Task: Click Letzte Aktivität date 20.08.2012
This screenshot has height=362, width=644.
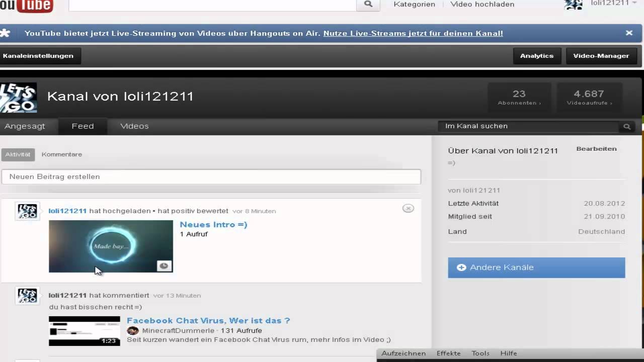Action: (x=604, y=204)
